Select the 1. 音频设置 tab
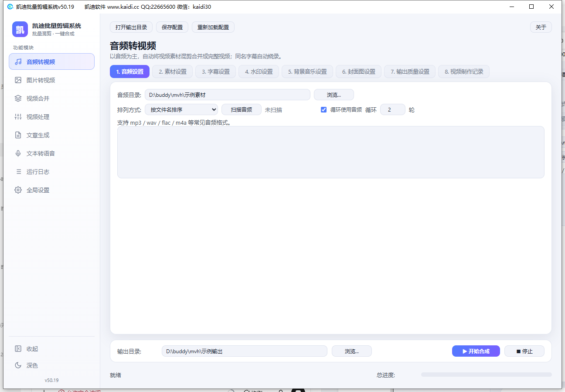 (x=129, y=72)
